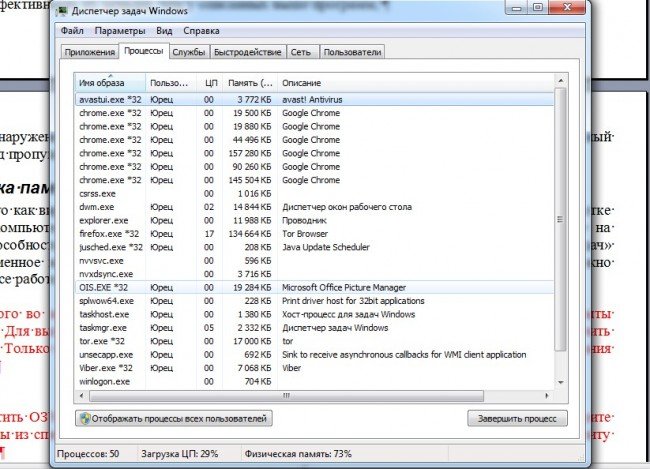Open the Параметры menu
The image size is (650, 469).
click(122, 31)
